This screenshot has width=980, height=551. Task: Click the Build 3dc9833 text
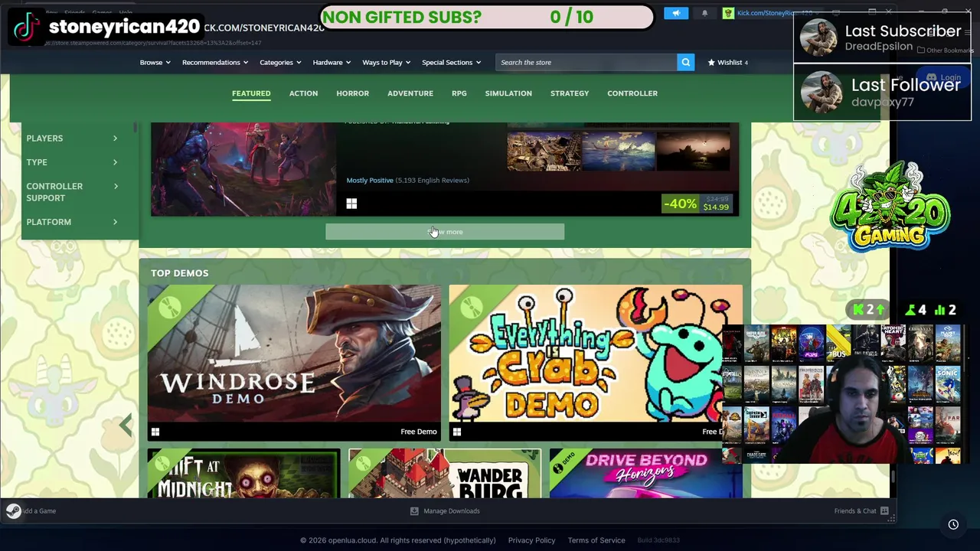tap(658, 540)
